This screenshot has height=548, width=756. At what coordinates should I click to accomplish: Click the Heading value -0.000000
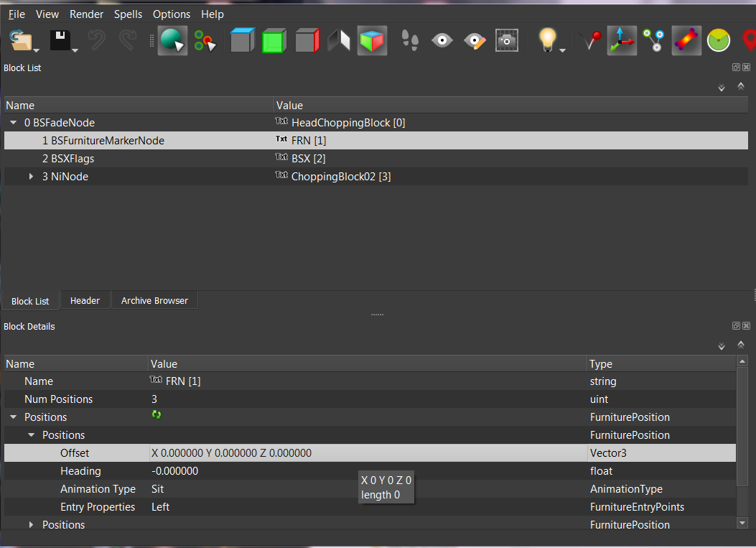point(174,471)
